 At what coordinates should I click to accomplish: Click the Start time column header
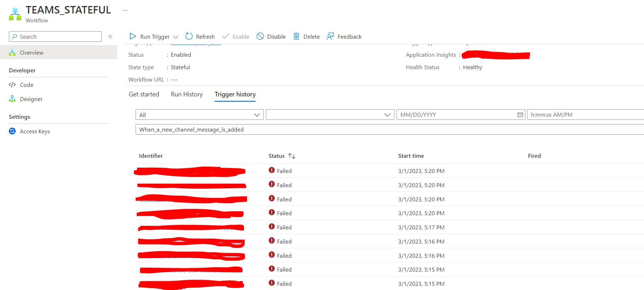tap(411, 156)
